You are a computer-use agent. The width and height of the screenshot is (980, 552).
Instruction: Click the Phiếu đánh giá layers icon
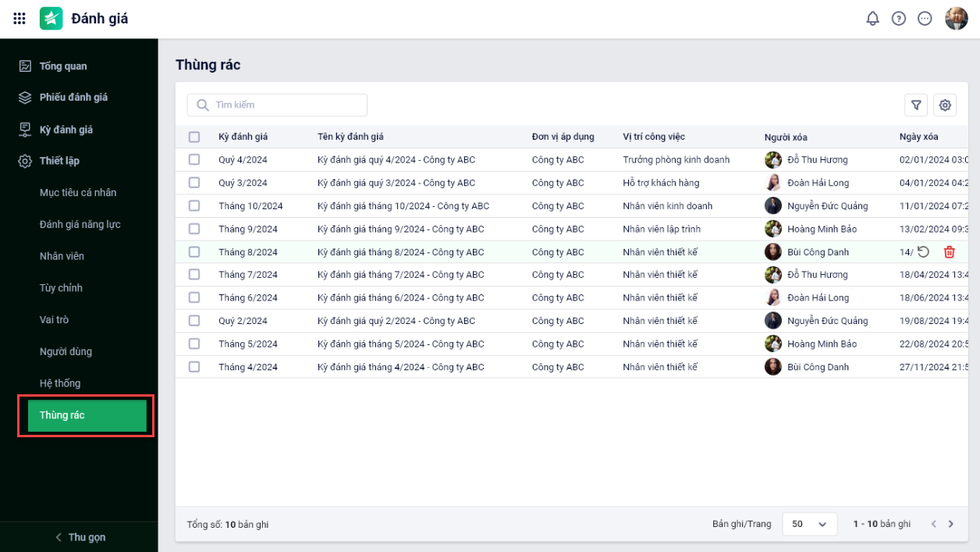(25, 98)
